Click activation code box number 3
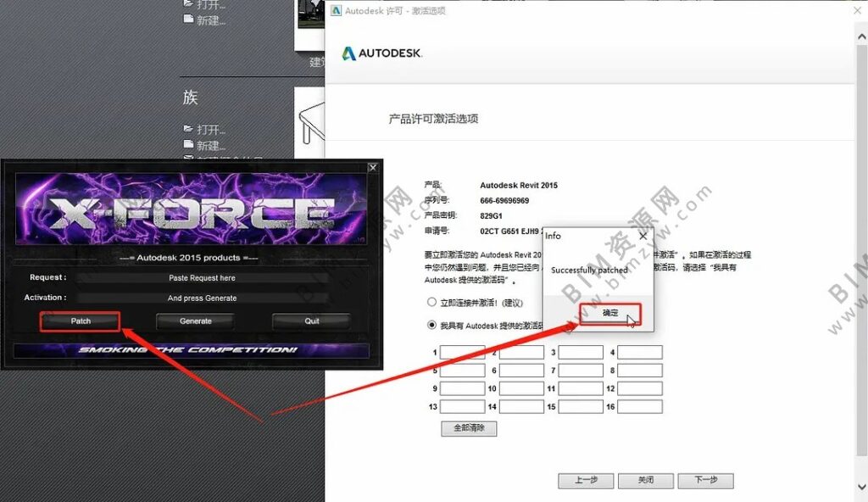 point(581,353)
